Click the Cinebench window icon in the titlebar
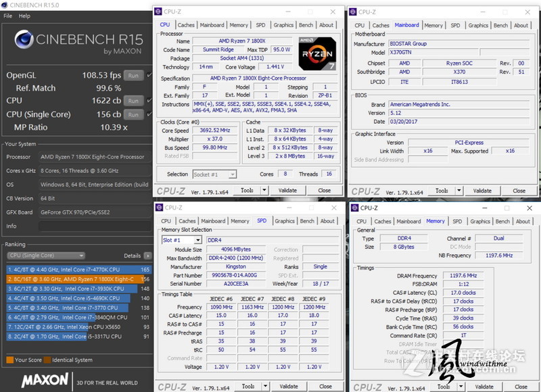The height and width of the screenshot is (392, 541). pyautogui.click(x=5, y=5)
